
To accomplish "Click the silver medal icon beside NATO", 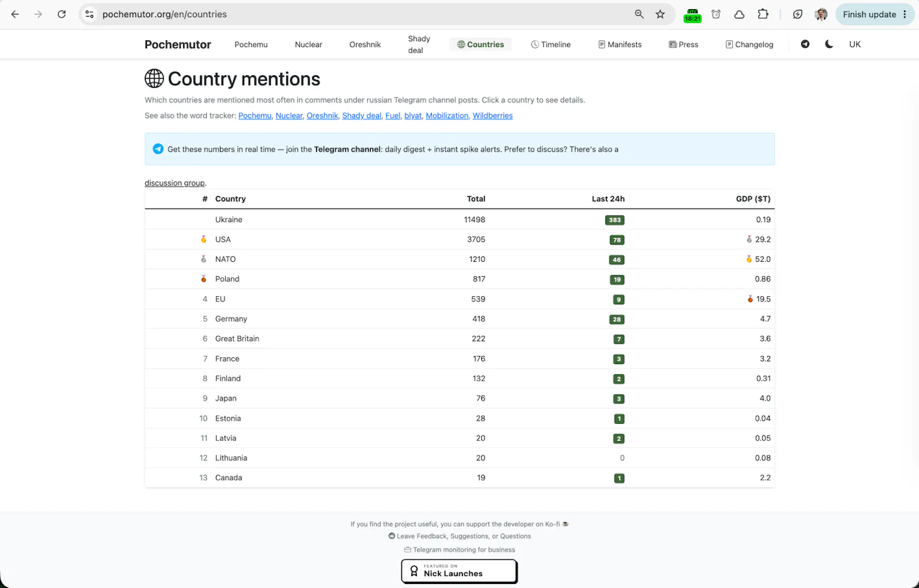I will pos(203,259).
